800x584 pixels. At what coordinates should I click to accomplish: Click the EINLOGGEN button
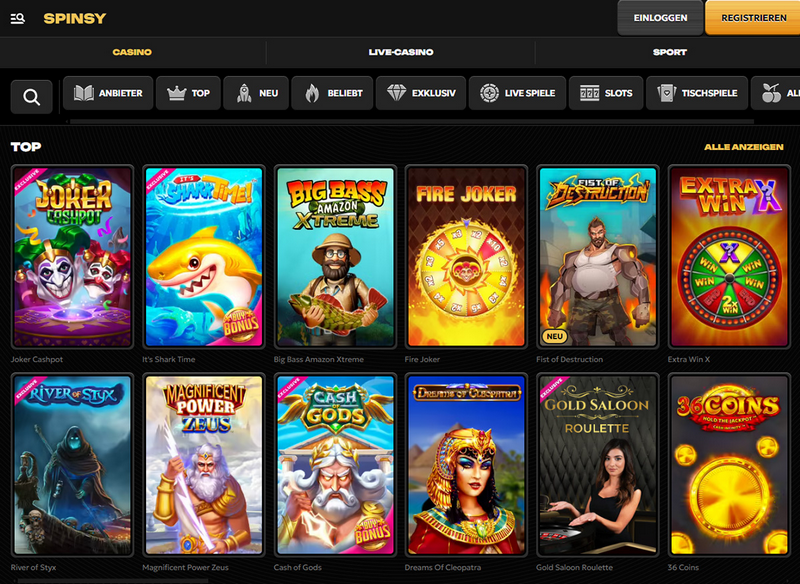point(661,17)
